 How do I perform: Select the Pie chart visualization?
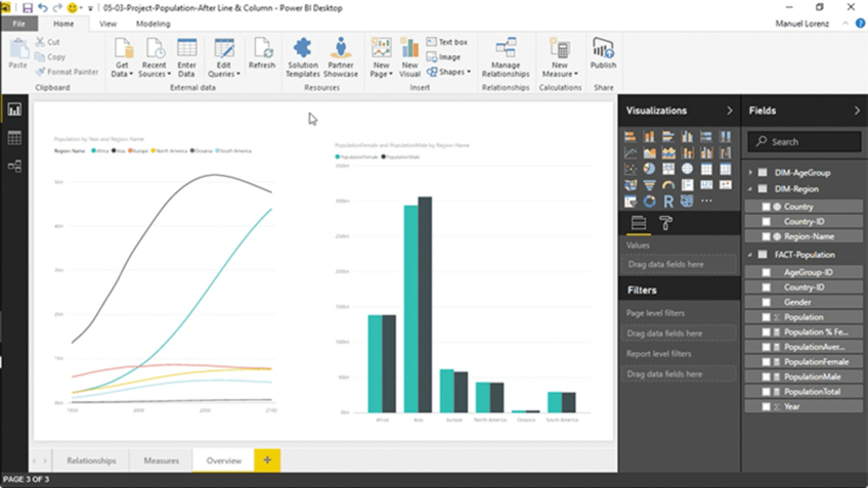[650, 168]
